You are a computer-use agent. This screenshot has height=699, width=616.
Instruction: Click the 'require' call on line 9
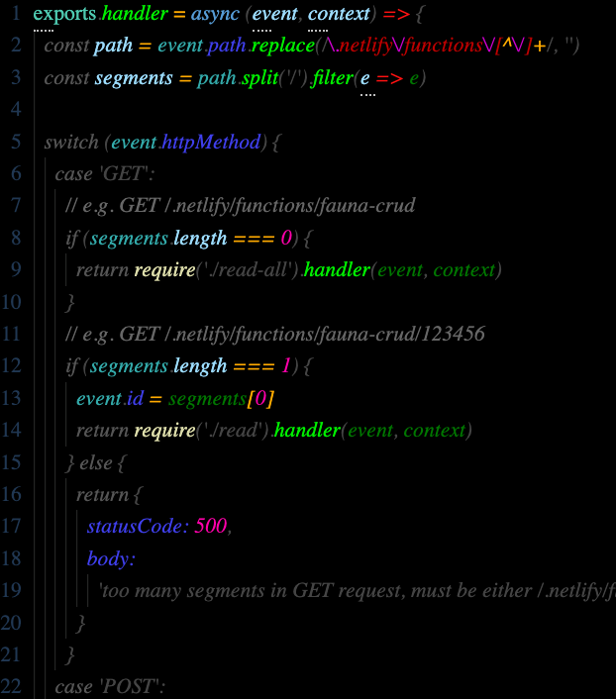click(x=164, y=270)
